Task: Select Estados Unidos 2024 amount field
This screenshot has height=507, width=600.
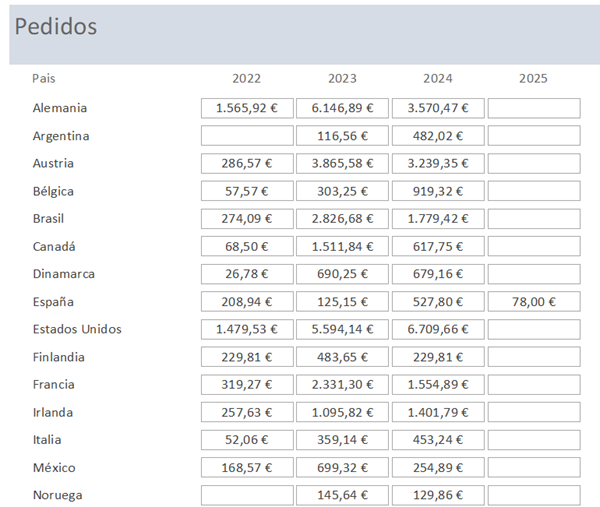Action: click(x=438, y=329)
